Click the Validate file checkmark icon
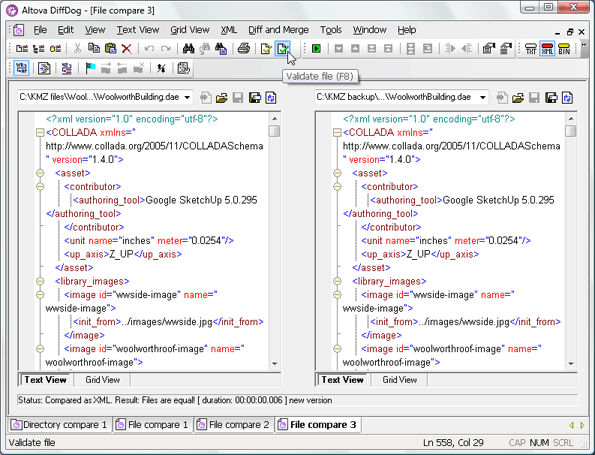Image resolution: width=595 pixels, height=455 pixels. click(282, 49)
